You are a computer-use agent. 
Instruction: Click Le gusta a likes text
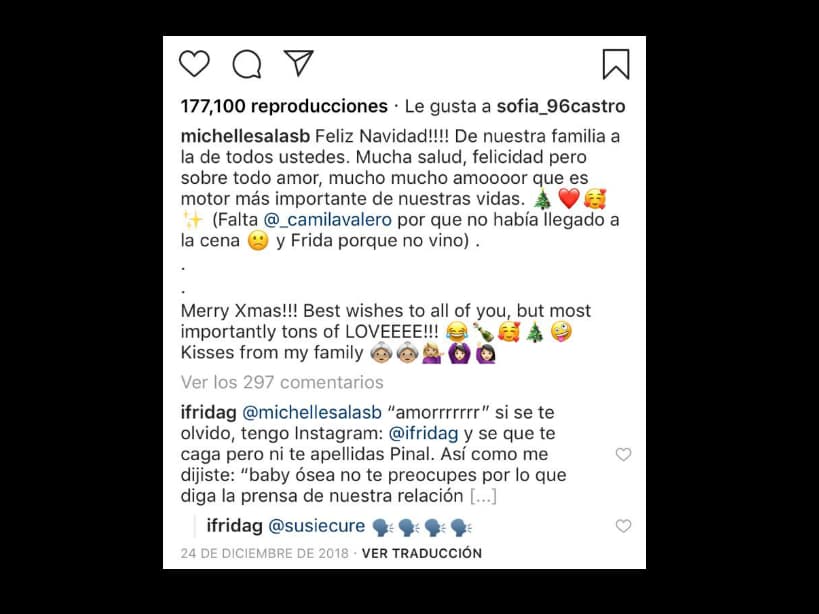(x=448, y=107)
